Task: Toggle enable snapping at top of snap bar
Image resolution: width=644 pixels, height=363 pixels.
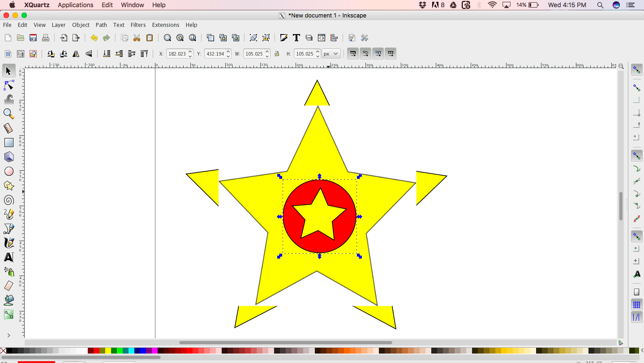Action: (x=636, y=70)
